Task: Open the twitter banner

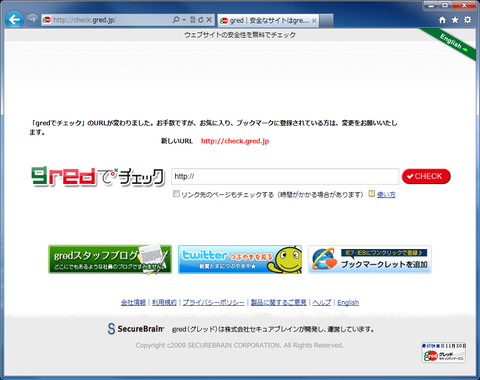Action: point(240,259)
